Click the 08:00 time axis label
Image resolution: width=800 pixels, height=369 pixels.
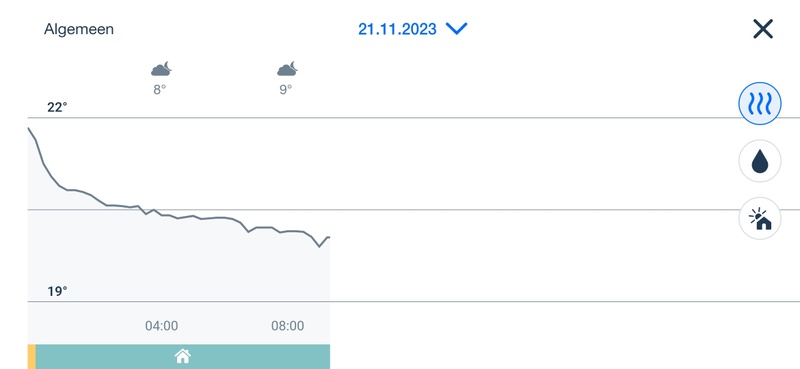pos(288,326)
